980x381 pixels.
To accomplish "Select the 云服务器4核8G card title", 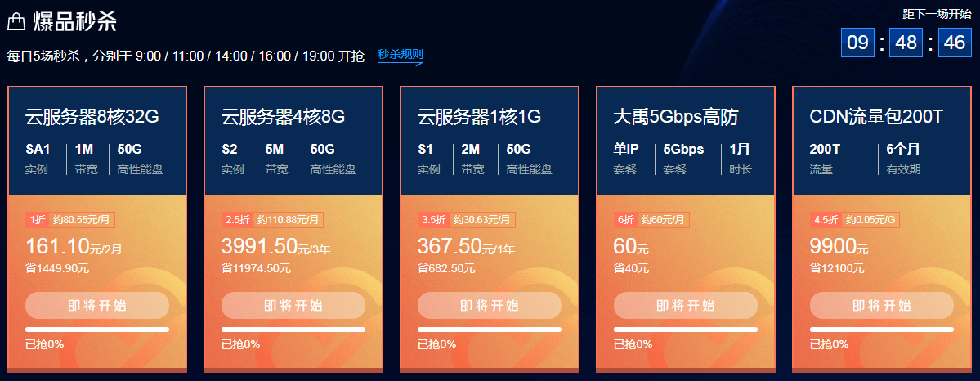I will pos(283,117).
